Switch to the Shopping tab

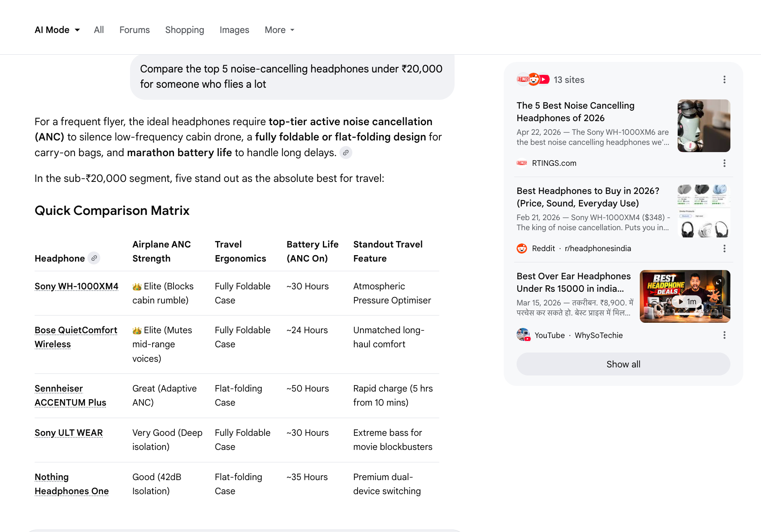coord(184,30)
